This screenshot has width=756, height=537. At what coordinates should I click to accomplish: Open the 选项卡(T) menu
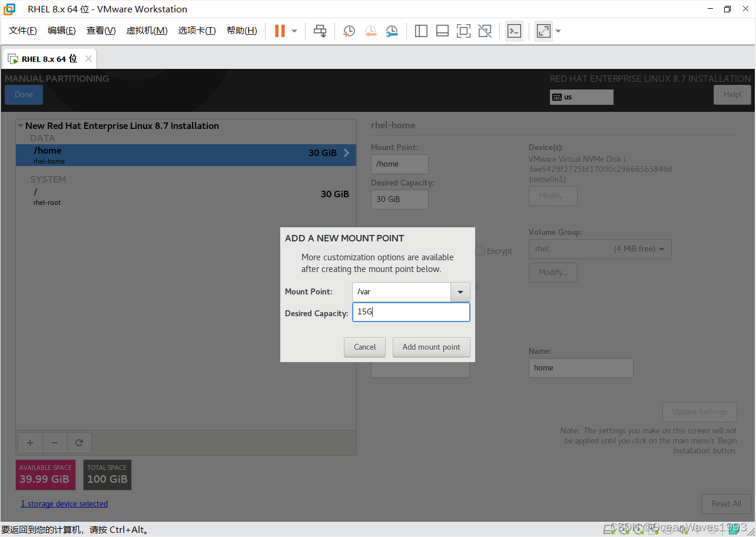point(197,31)
